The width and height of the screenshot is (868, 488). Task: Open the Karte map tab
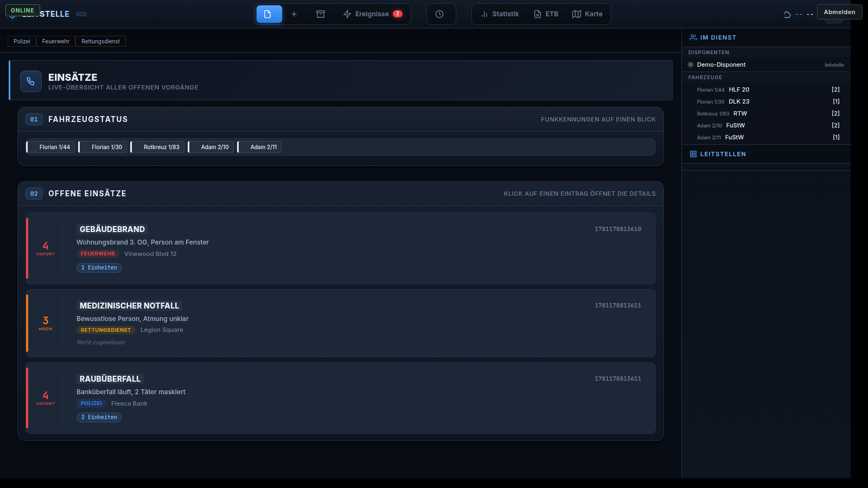pyautogui.click(x=588, y=14)
